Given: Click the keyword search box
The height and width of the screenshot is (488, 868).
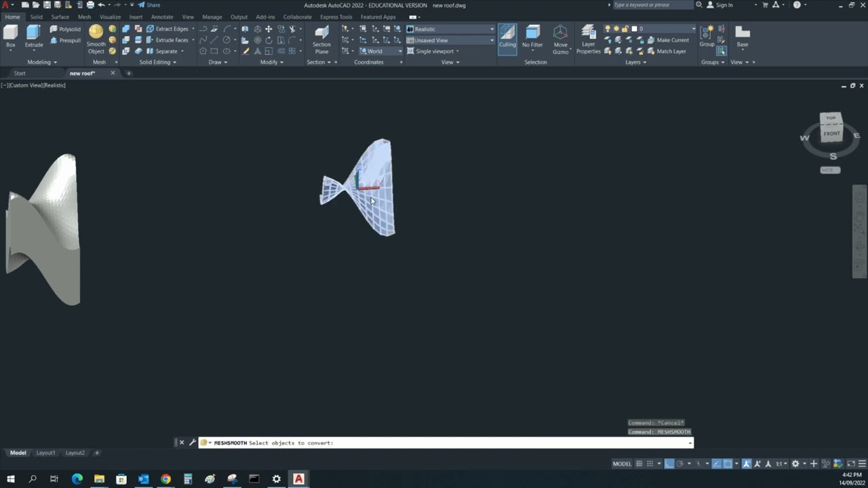Looking at the screenshot, I should 652,5.
